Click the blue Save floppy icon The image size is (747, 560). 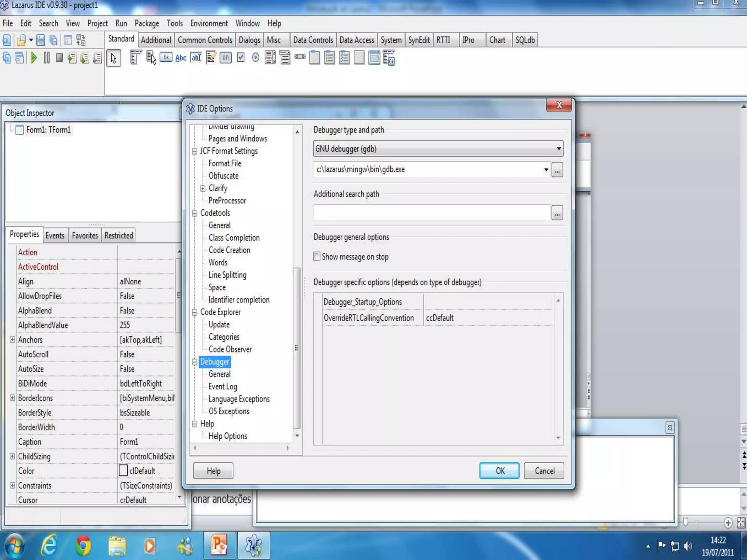40,40
